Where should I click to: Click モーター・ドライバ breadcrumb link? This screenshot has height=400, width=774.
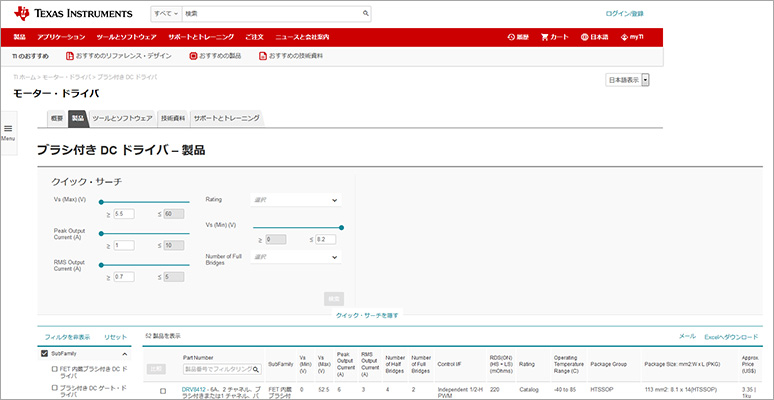coord(67,78)
